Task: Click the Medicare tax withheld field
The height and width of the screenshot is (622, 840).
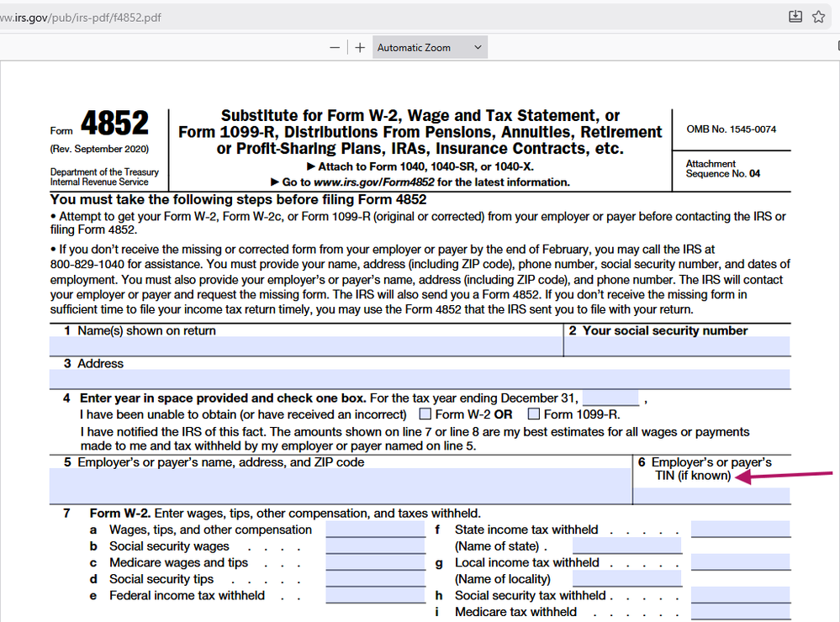Action: 740,612
